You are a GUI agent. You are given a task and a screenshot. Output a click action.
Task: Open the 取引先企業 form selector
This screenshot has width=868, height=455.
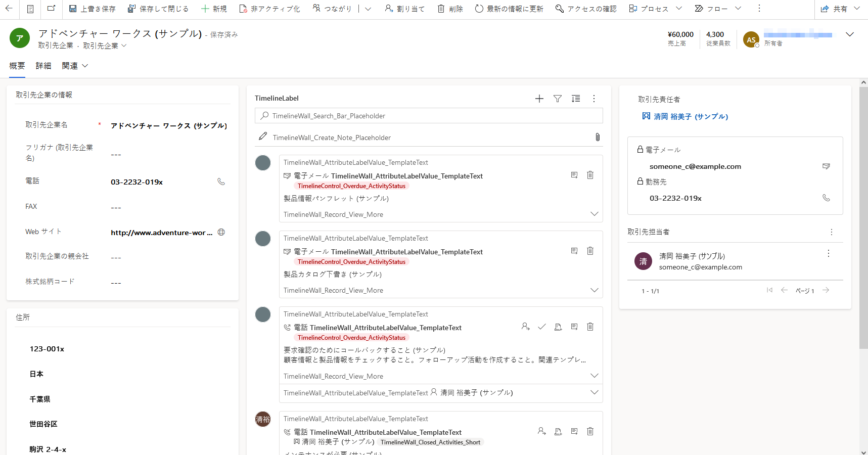click(105, 45)
